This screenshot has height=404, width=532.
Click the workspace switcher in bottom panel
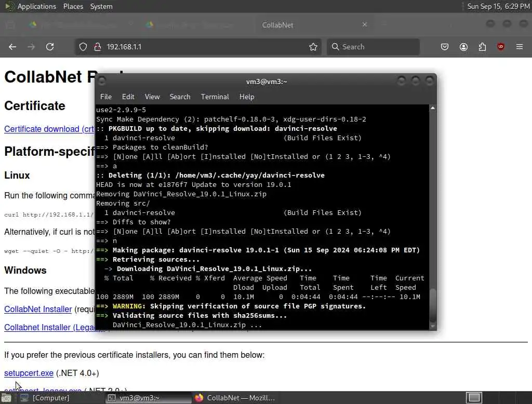tap(474, 398)
